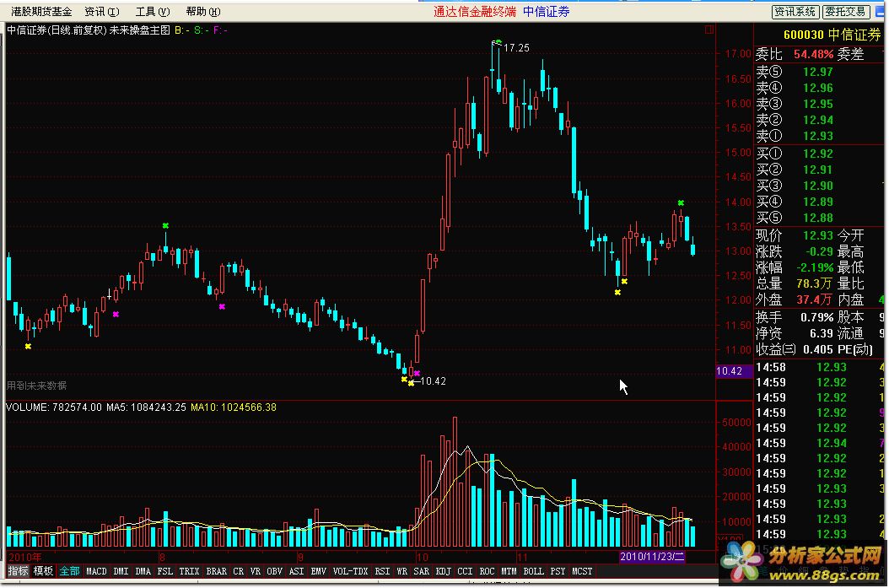Switch to the CCI indicator

click(465, 572)
